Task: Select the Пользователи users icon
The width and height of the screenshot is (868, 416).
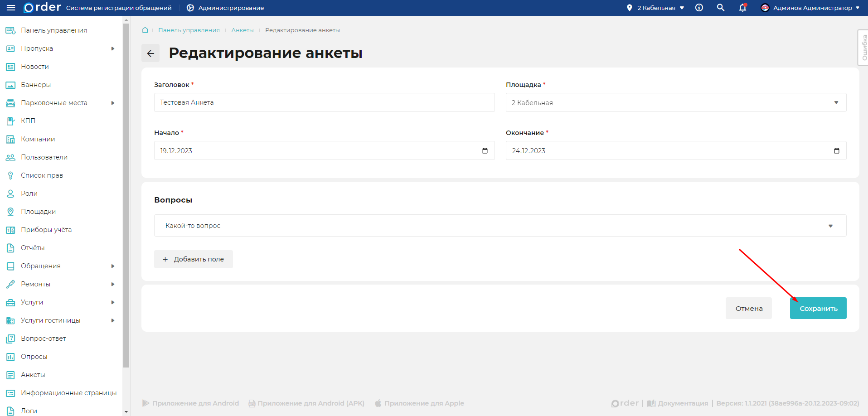Action: (x=10, y=157)
